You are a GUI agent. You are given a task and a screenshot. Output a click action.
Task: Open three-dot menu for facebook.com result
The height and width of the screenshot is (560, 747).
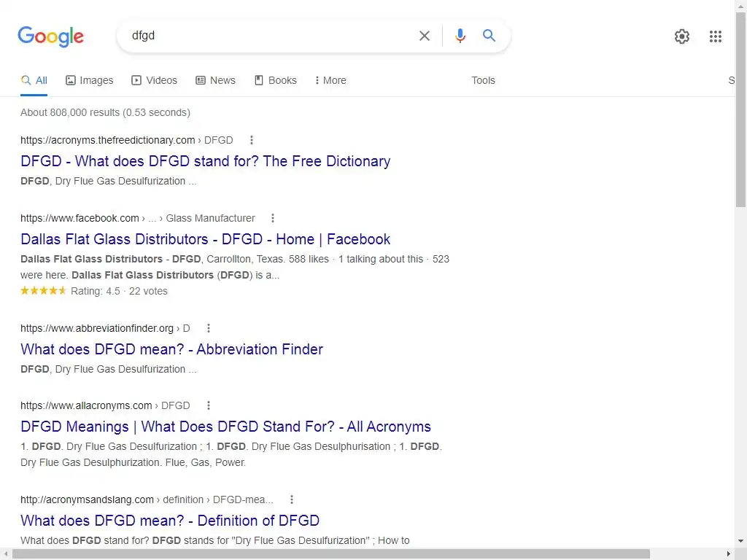273,218
